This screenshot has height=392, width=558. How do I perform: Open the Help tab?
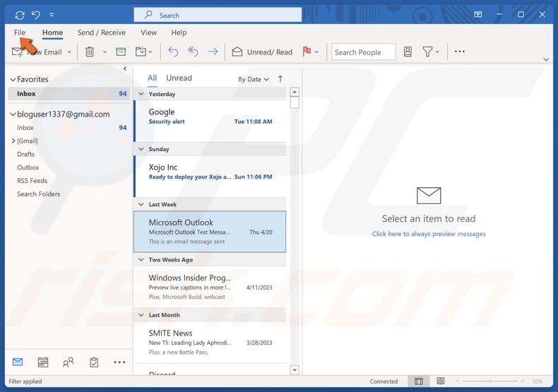pos(179,32)
